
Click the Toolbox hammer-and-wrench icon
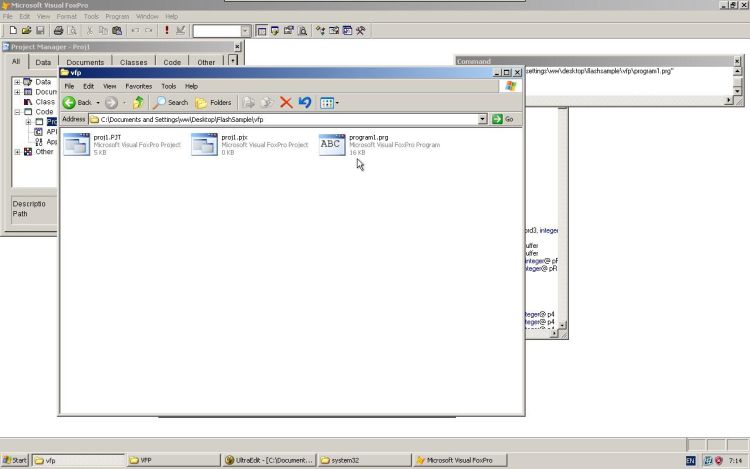[361, 31]
